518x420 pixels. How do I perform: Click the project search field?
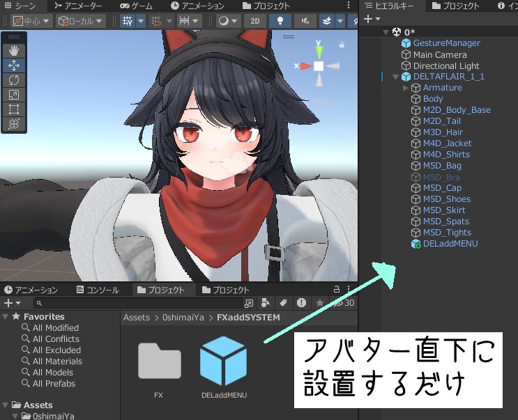tap(139, 303)
